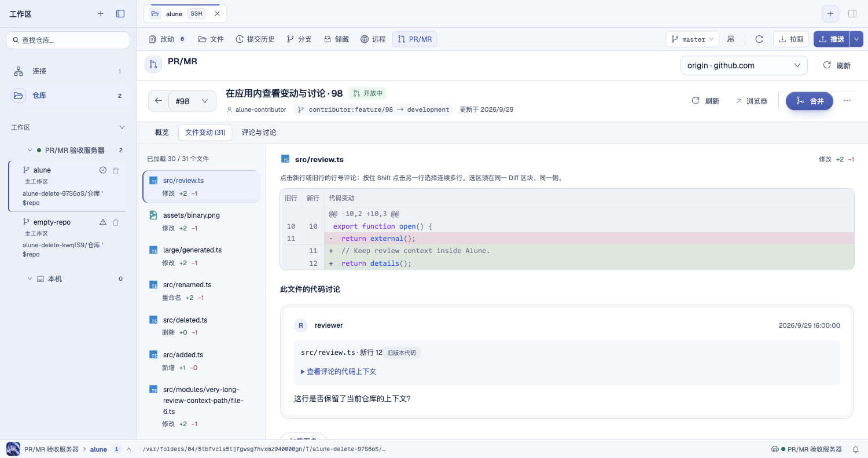The height and width of the screenshot is (458, 868).
Task: Open the push button dropdown arrow
Action: [856, 39]
